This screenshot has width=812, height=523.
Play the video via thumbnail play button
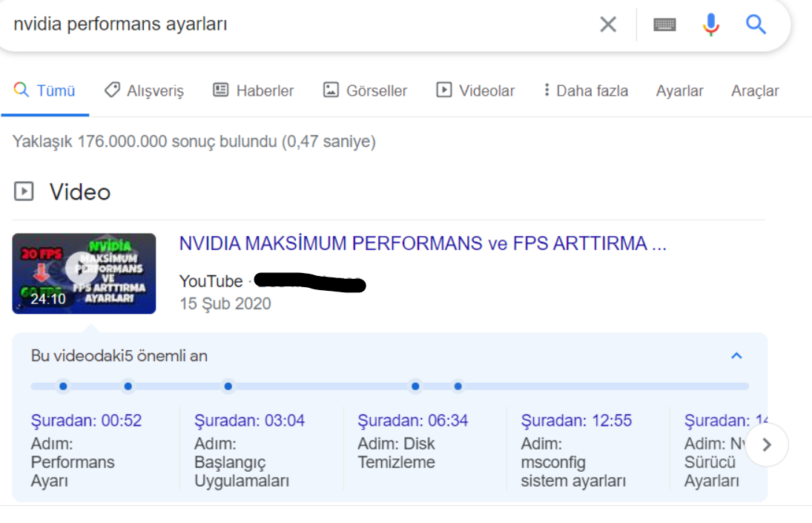click(x=81, y=269)
